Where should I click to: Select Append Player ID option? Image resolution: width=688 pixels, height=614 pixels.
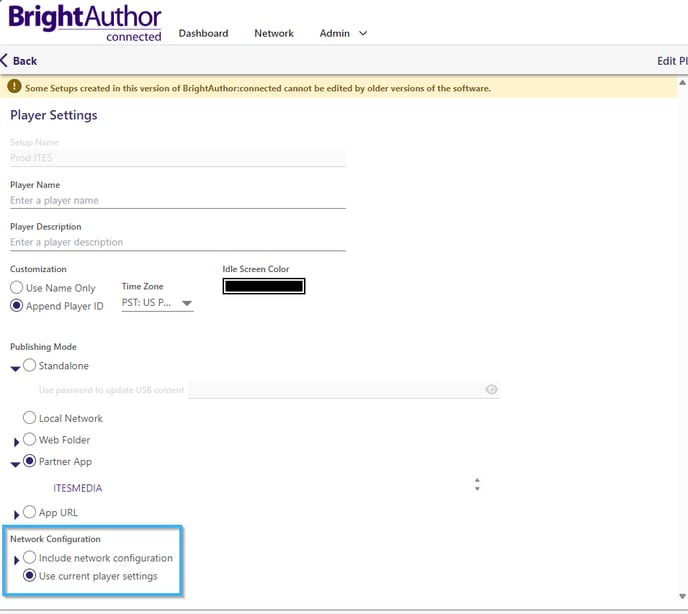(17, 305)
